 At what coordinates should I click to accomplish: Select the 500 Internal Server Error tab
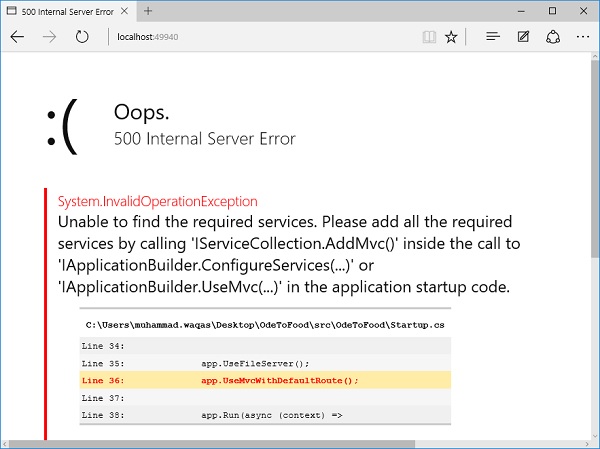60,10
